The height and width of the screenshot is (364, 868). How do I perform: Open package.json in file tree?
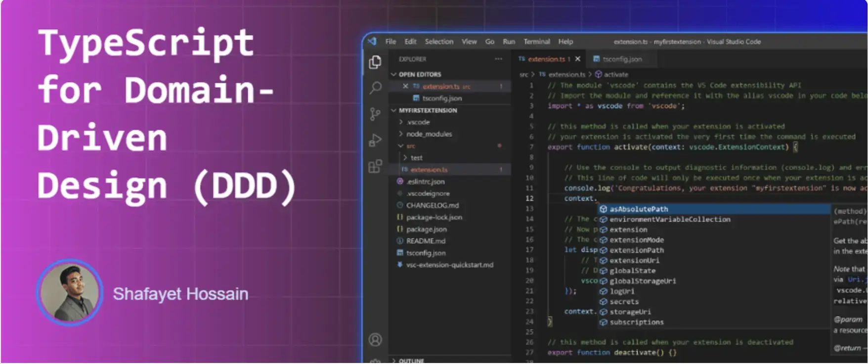pyautogui.click(x=426, y=229)
